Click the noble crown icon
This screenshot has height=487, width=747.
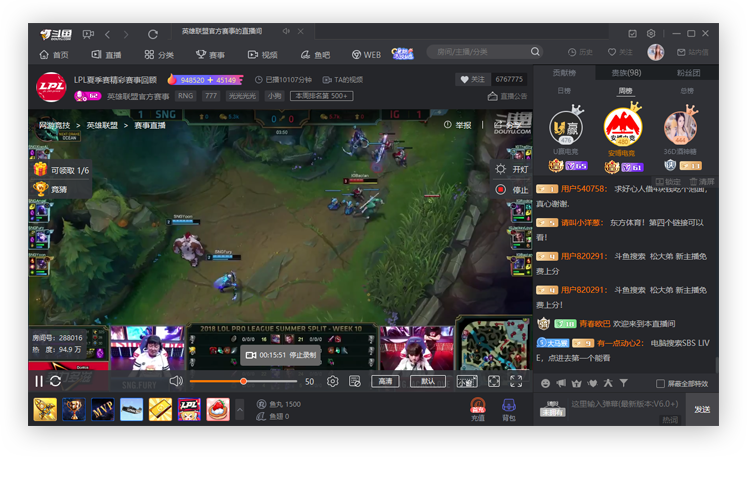click(x=577, y=383)
